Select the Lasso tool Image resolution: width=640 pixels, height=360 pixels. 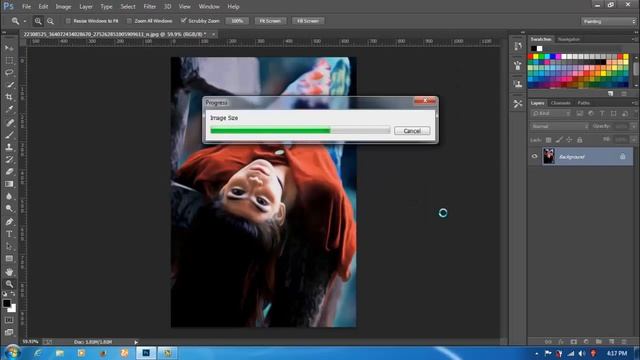pos(9,73)
